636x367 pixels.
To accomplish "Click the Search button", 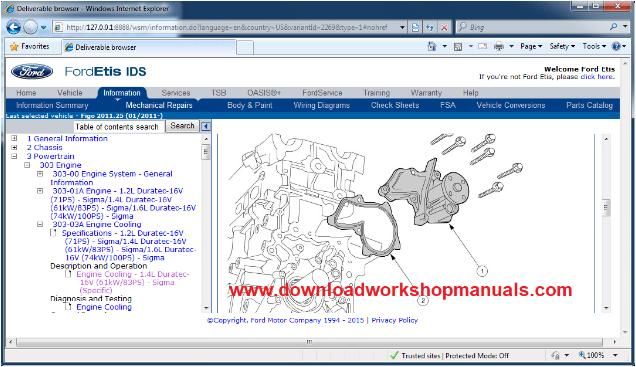I will click(182, 126).
